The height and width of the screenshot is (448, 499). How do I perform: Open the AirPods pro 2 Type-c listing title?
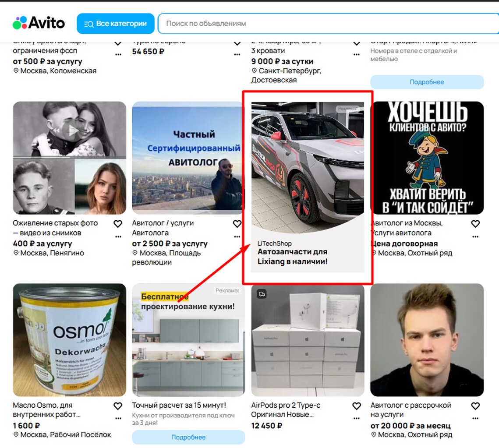pos(286,410)
